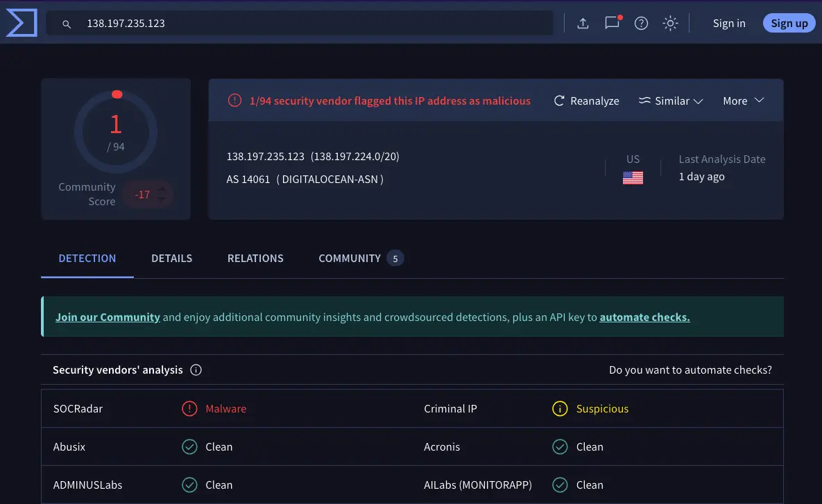This screenshot has height=504, width=822.
Task: Click the US flag icon
Action: point(633,177)
